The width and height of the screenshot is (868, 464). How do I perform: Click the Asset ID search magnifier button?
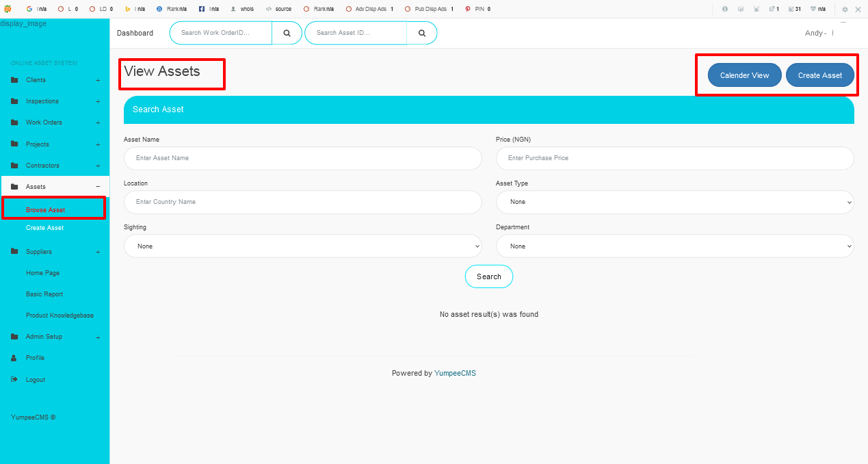[x=422, y=33]
